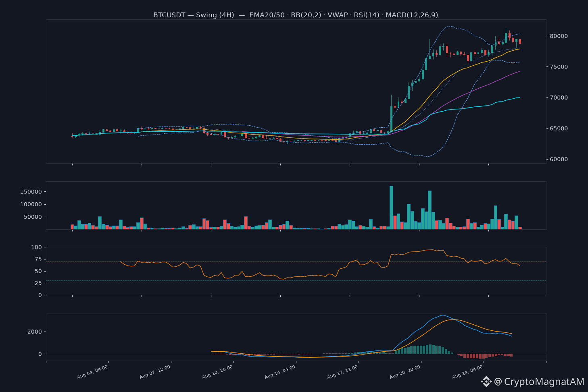Click the chart title starting with BTCUSDT — Swing (4H)
The image size is (588, 392).
pyautogui.click(x=296, y=15)
